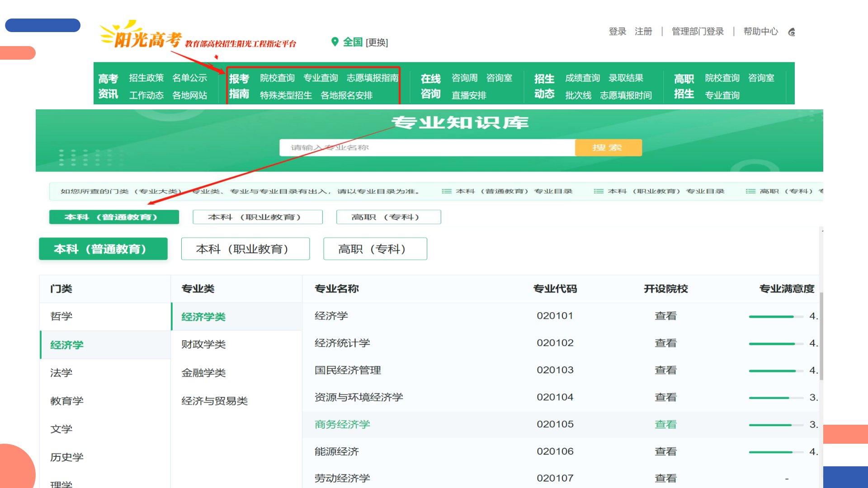
Task: Click list icon for 高职(专科)目录
Action: [750, 191]
